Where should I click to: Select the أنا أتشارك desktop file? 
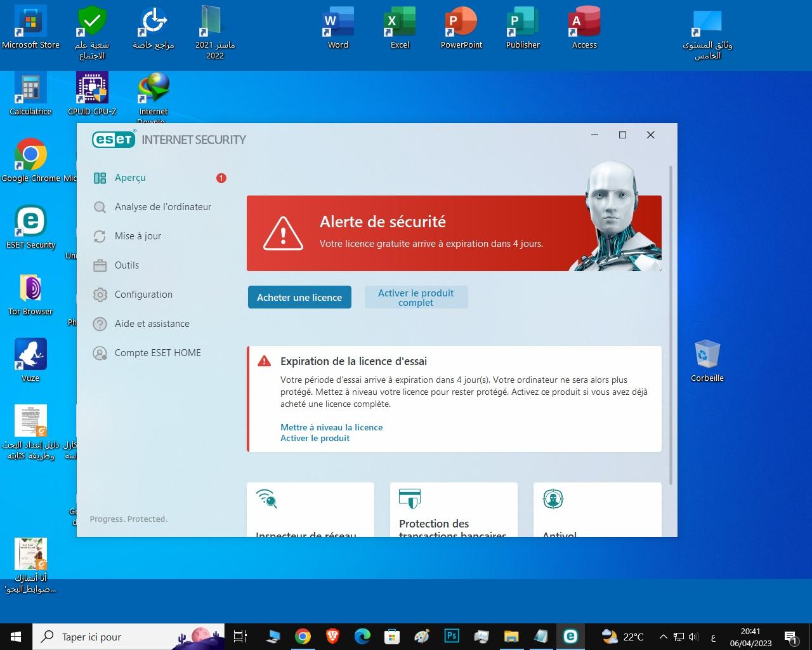[30, 566]
